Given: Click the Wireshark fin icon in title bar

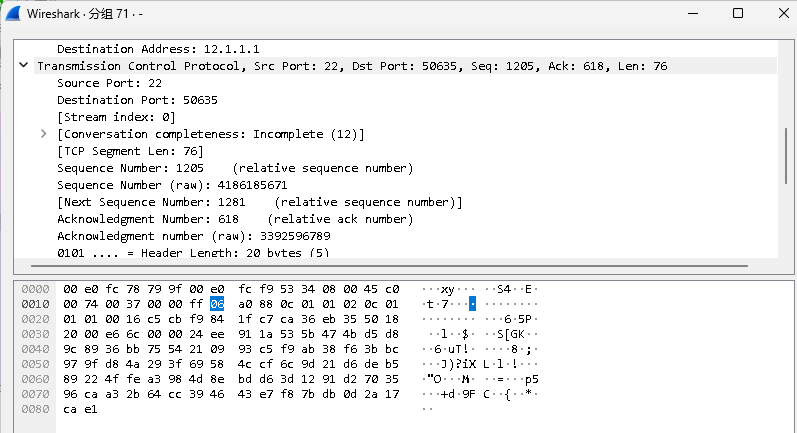Looking at the screenshot, I should (12, 13).
